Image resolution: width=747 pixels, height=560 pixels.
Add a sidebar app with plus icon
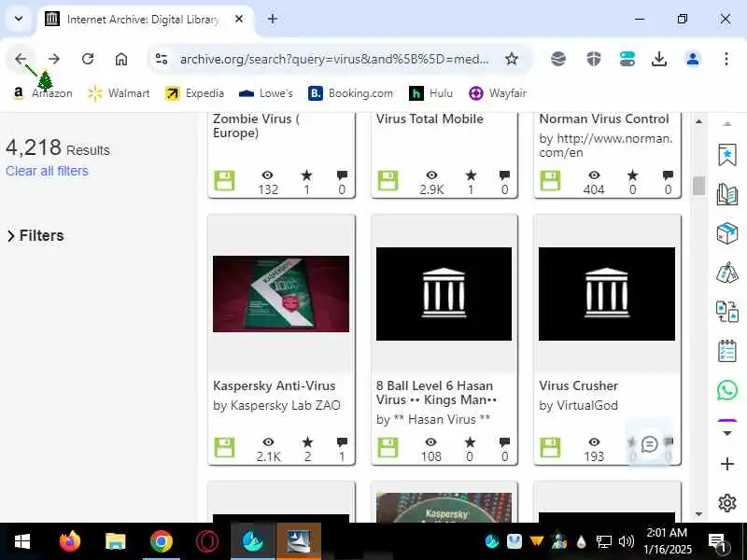(727, 464)
